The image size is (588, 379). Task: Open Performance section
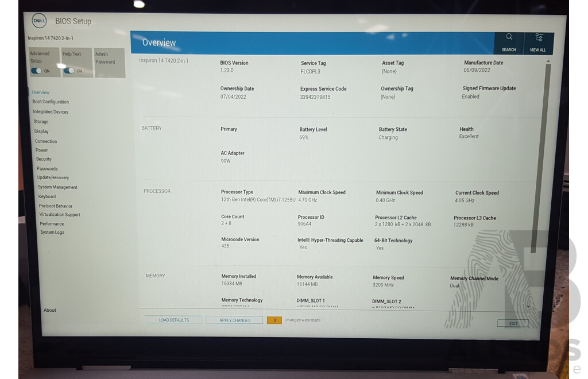pyautogui.click(x=52, y=224)
